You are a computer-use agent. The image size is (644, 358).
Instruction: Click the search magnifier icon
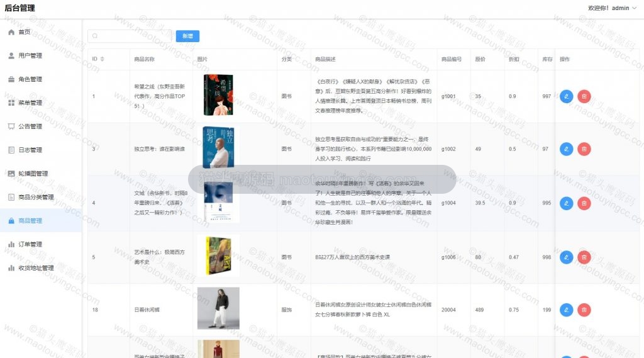[95, 36]
